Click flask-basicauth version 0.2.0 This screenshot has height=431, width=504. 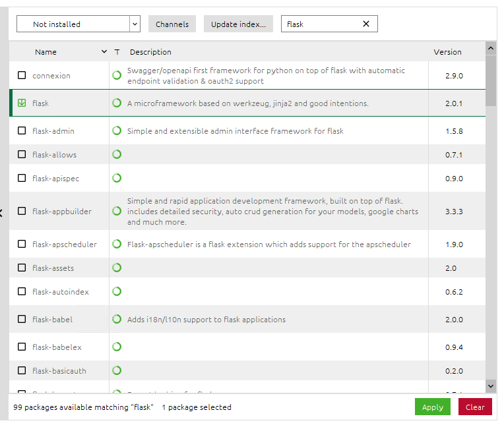pos(454,371)
